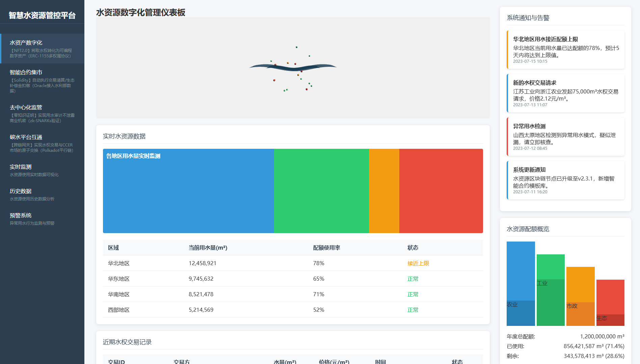Select 智能合约集市 in the sidebar

pos(42,81)
